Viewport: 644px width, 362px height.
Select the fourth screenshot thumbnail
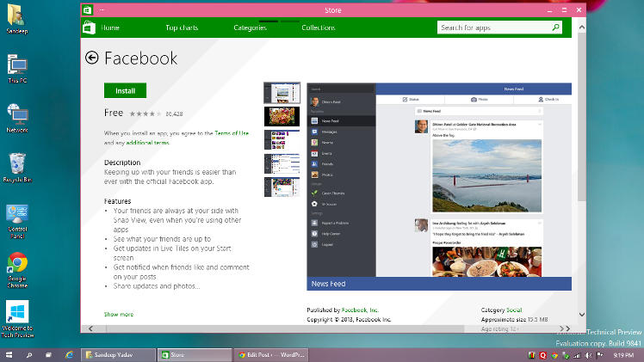tap(282, 163)
